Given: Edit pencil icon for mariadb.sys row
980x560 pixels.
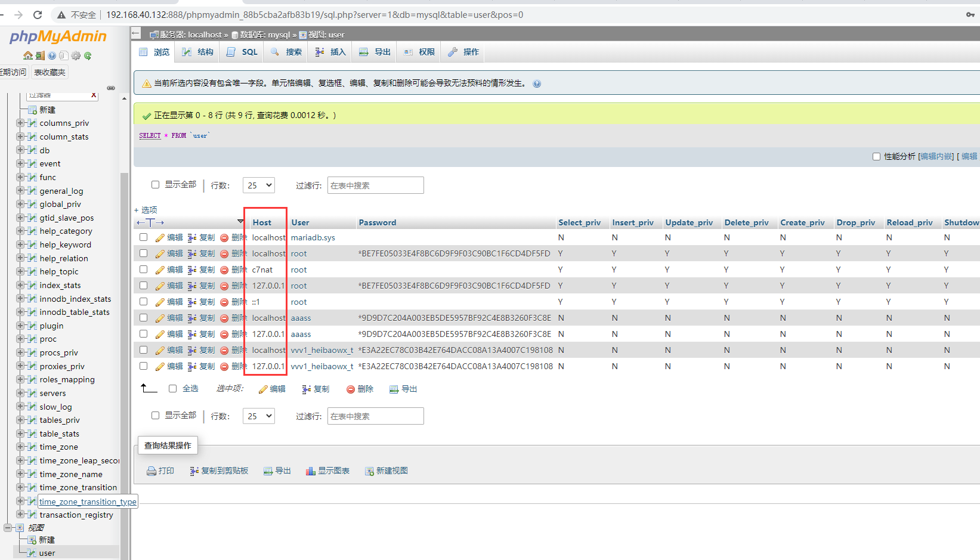Looking at the screenshot, I should pos(160,237).
